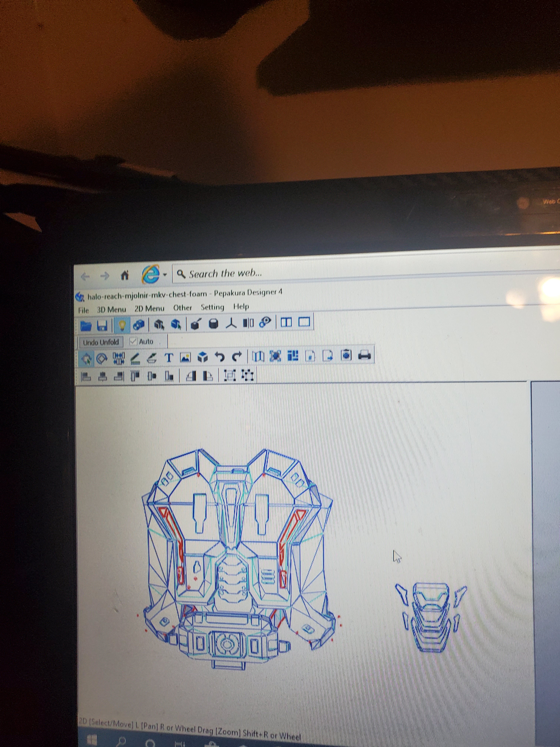This screenshot has height=747, width=560.
Task: Click the arrange parts grid icon
Action: pyautogui.click(x=293, y=355)
